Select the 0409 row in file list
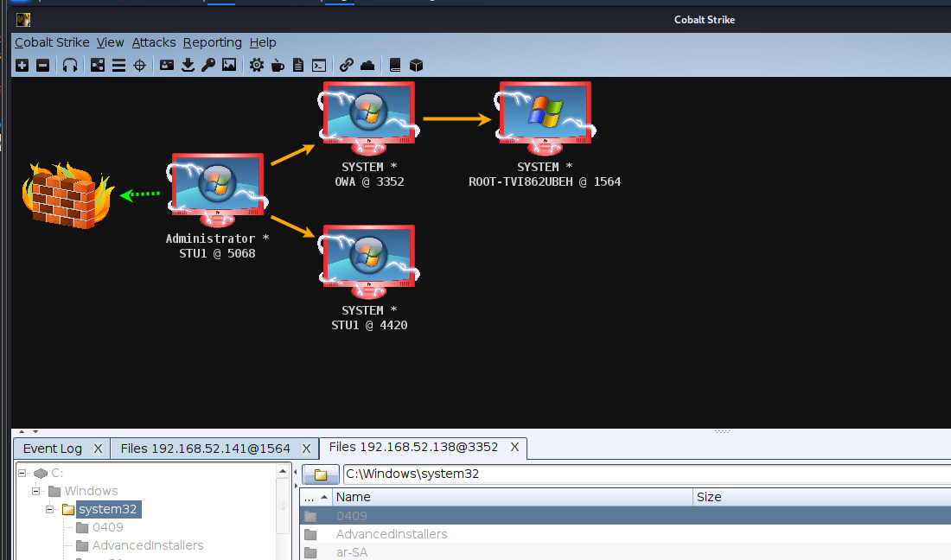 (625, 516)
